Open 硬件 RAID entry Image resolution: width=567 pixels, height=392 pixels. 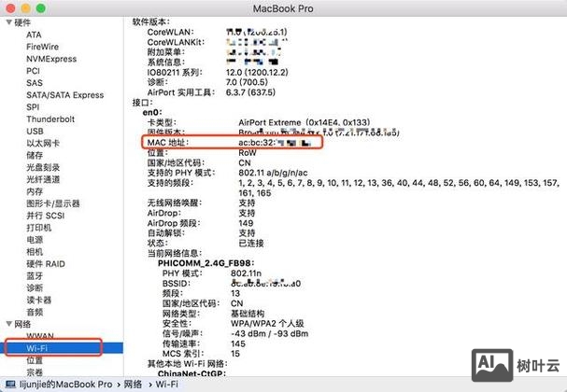pyautogui.click(x=46, y=264)
